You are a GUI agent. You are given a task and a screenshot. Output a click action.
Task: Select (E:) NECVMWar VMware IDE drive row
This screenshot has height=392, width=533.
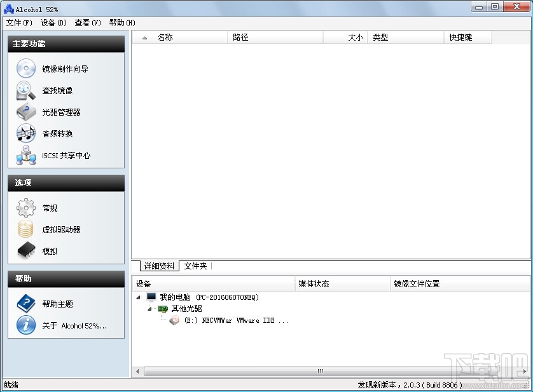[x=236, y=320]
